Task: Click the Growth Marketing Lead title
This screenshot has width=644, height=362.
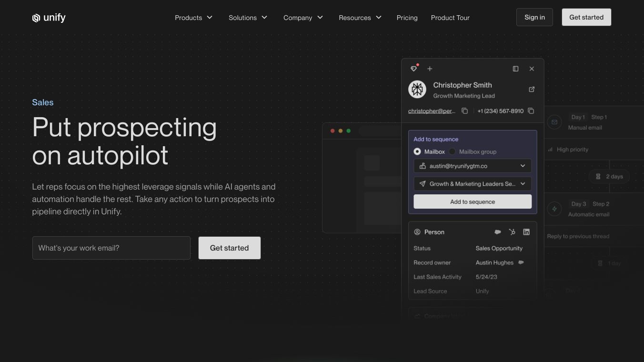Action: 464,96
